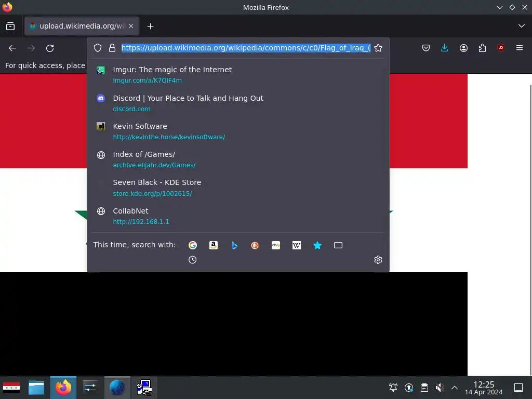The image size is (532, 399).
Task: Select Seven Black - KDE Store suggestion
Action: pyautogui.click(x=238, y=188)
